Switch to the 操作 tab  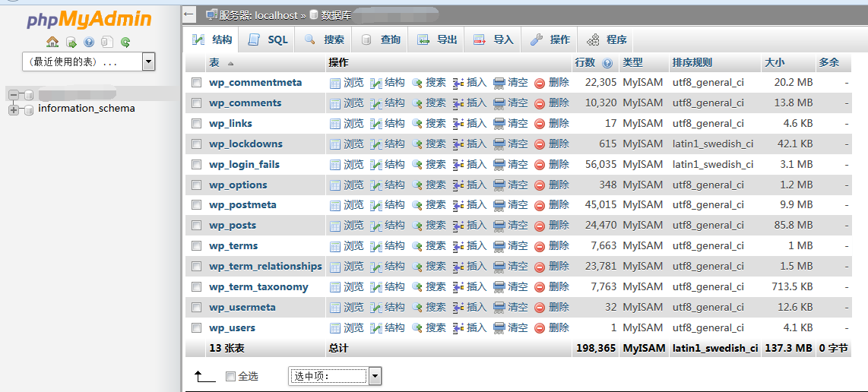550,40
